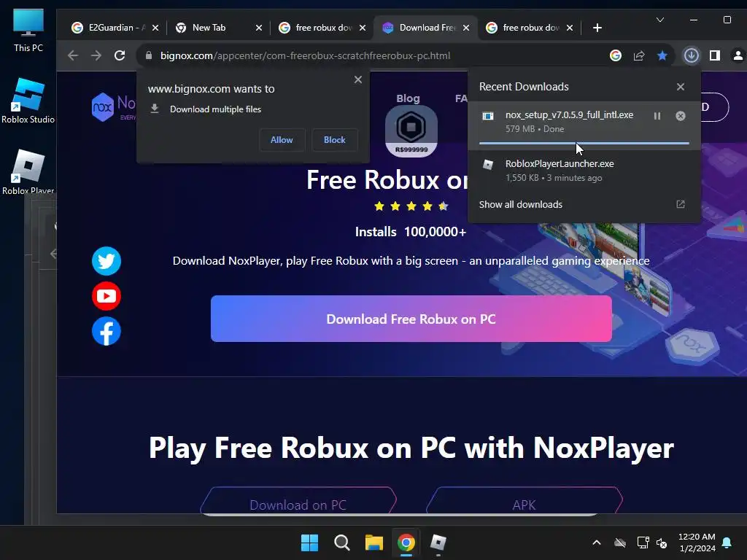The width and height of the screenshot is (747, 560).
Task: Open File Explorer from taskbar
Action: 374,542
